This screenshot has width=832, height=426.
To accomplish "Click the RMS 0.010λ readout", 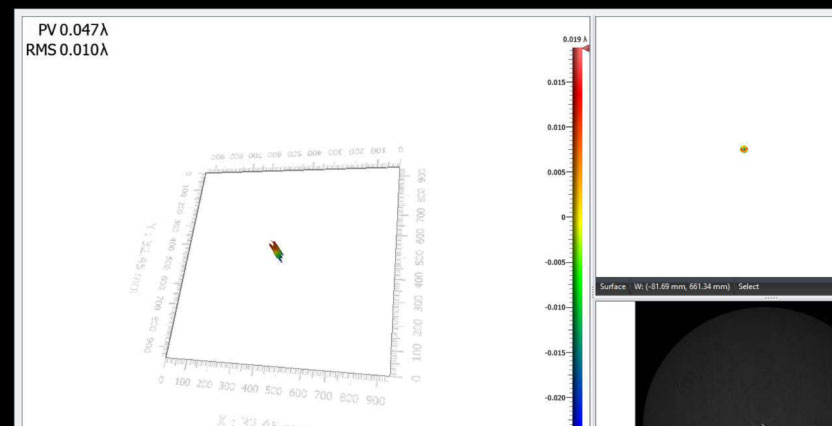I will 67,50.
